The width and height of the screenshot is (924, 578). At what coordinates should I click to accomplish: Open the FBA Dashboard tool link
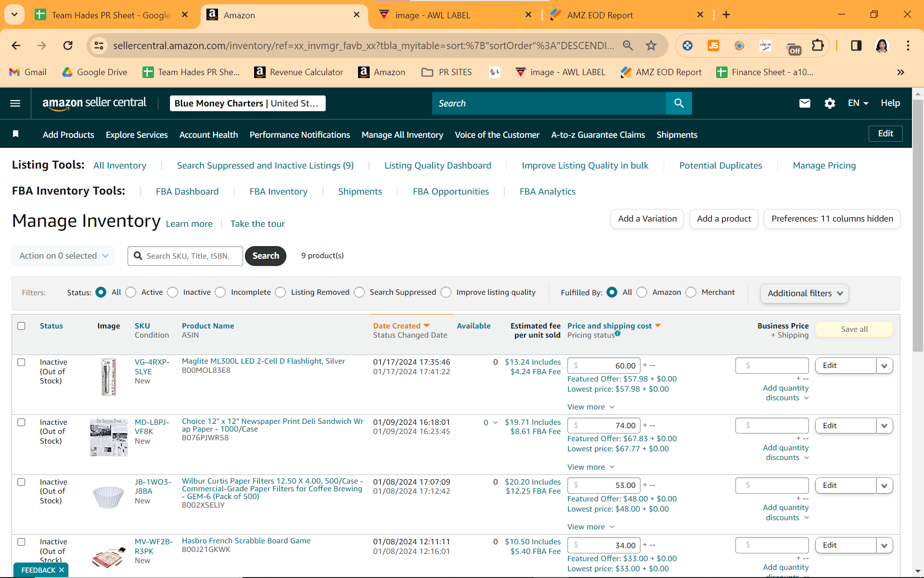pyautogui.click(x=187, y=192)
